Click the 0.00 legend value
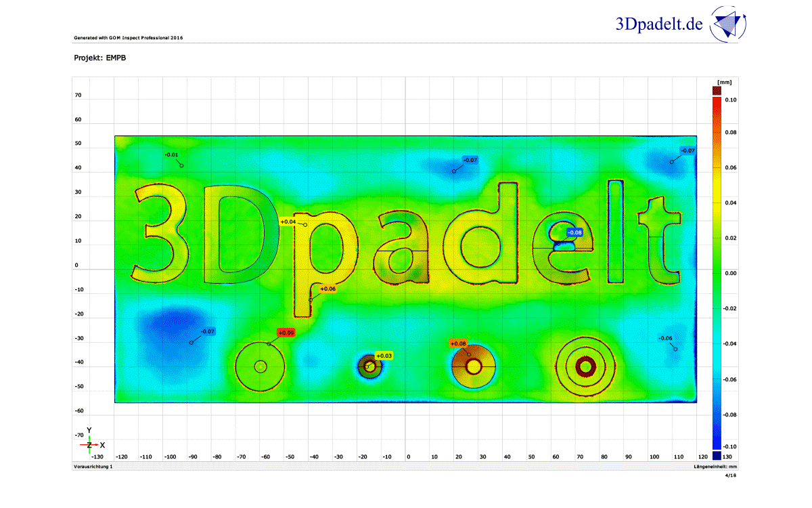This screenshot has width=812, height=508. coord(731,273)
